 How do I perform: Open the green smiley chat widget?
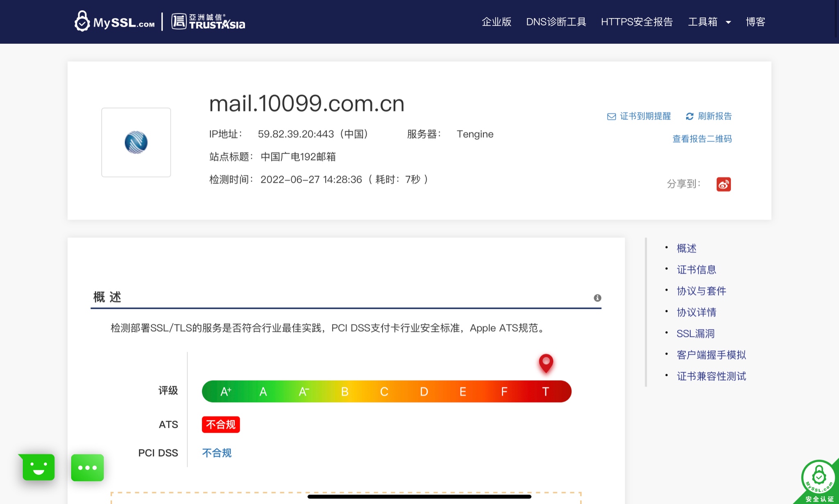tap(39, 467)
